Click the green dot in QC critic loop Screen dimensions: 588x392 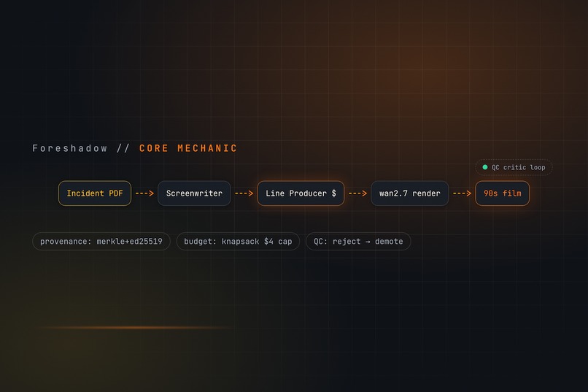click(x=485, y=167)
